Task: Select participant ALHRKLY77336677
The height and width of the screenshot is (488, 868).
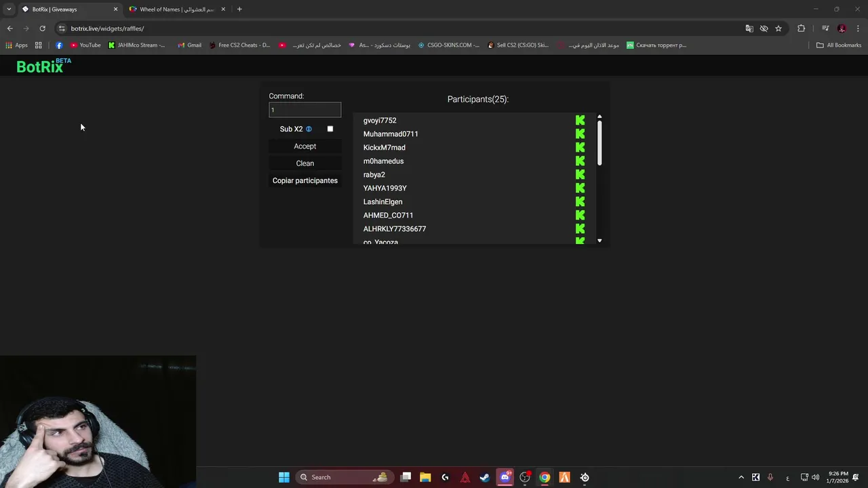Action: [x=395, y=229]
